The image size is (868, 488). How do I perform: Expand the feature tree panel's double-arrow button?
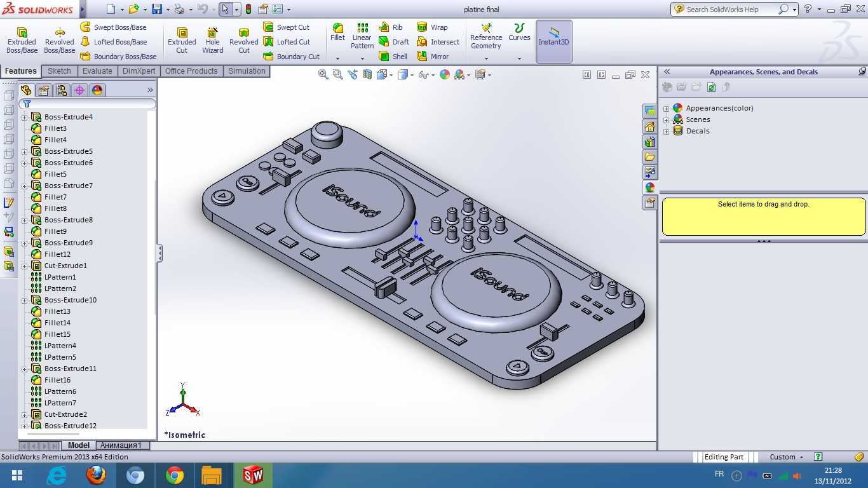click(150, 90)
